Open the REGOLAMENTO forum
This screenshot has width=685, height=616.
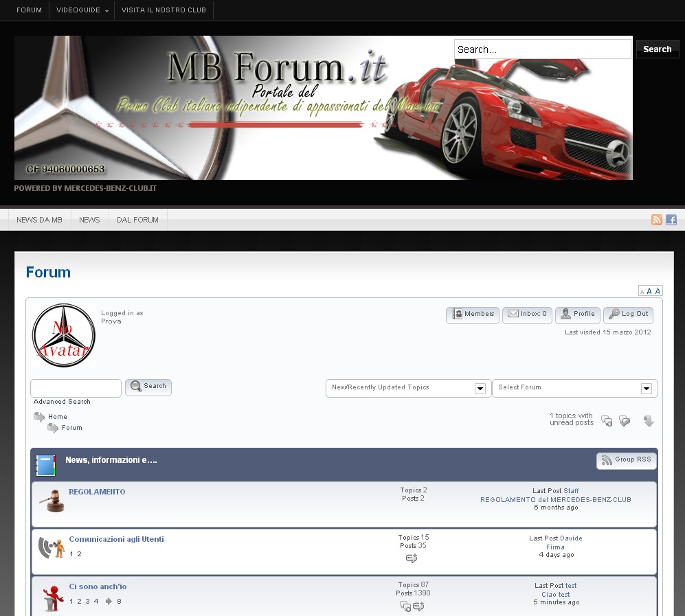pos(97,492)
